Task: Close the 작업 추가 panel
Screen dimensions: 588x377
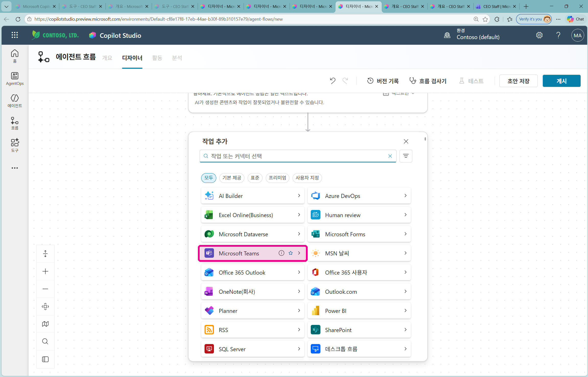Action: [406, 141]
